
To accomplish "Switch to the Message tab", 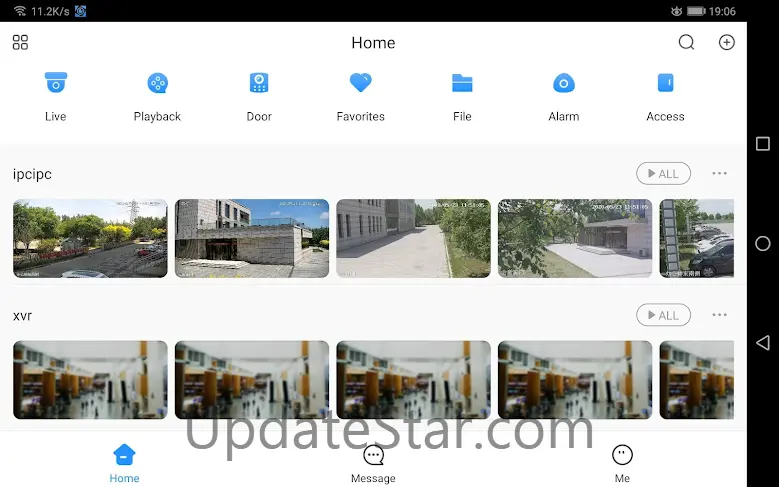I will [373, 464].
